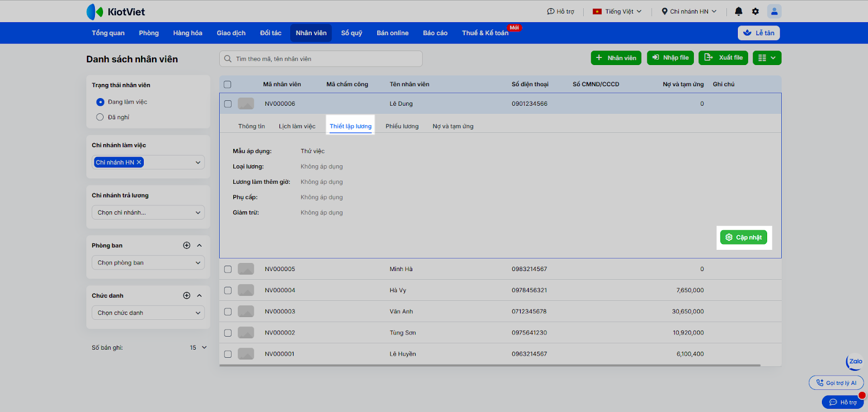Open the settings gear icon
Viewport: 868px width, 412px height.
coord(755,11)
